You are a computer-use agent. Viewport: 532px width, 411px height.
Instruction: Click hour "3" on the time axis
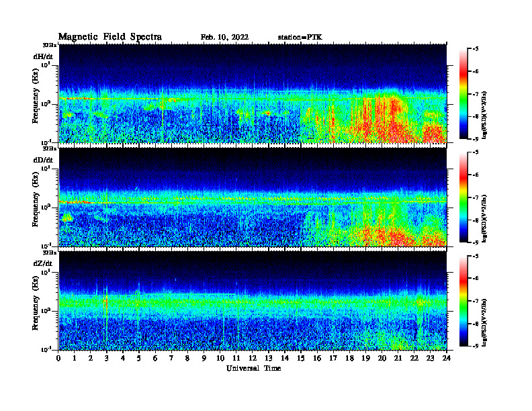pyautogui.click(x=107, y=359)
